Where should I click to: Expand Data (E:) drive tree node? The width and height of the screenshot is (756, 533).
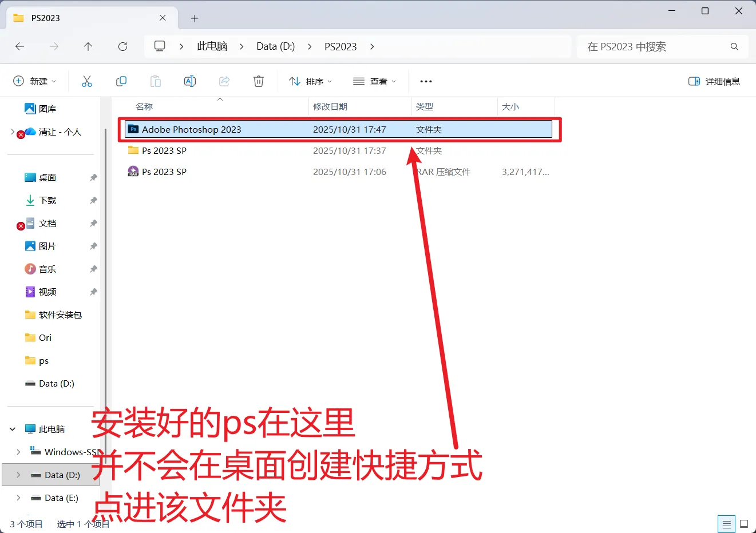coord(18,498)
